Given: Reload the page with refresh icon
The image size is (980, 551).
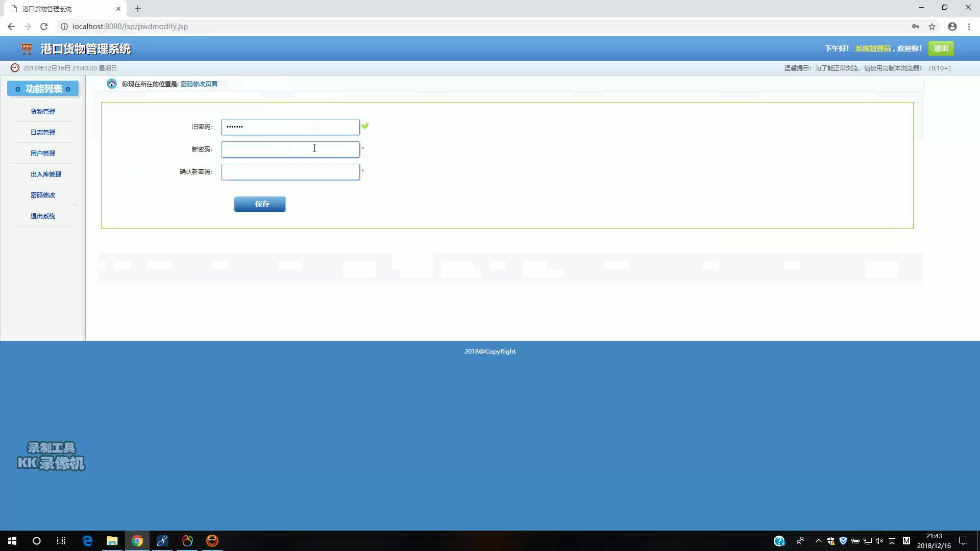Looking at the screenshot, I should pos(44,27).
